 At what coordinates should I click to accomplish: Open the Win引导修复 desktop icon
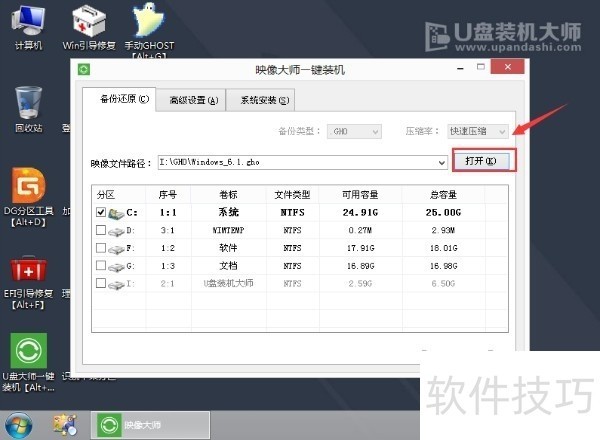click(x=89, y=28)
